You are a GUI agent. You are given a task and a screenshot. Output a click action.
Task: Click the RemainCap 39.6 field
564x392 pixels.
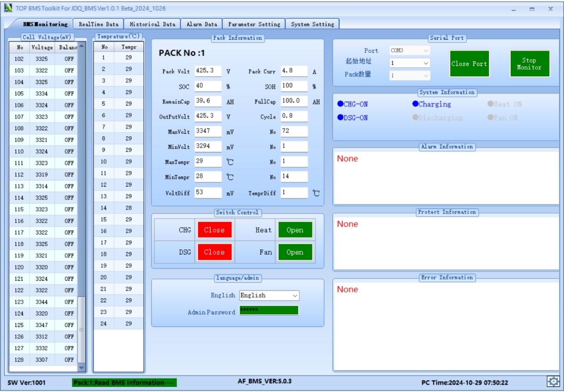click(208, 101)
